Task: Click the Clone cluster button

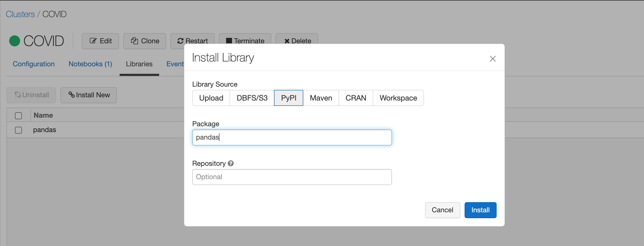Action: [x=145, y=41]
